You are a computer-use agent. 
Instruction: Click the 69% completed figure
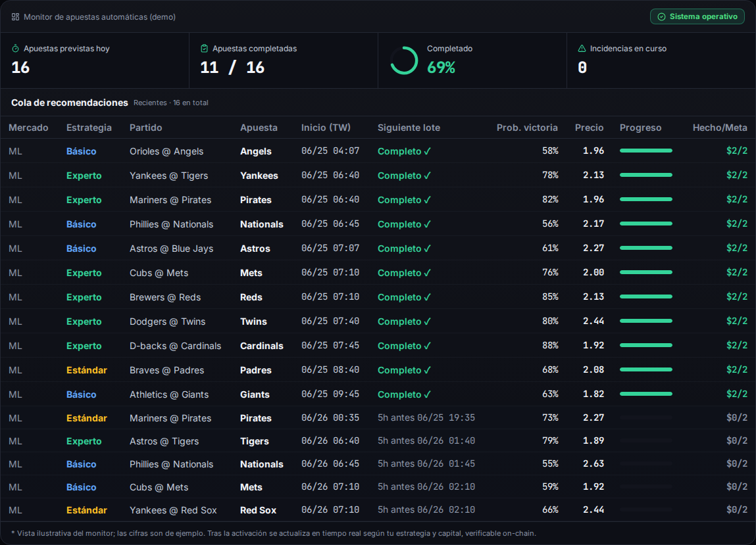[441, 68]
